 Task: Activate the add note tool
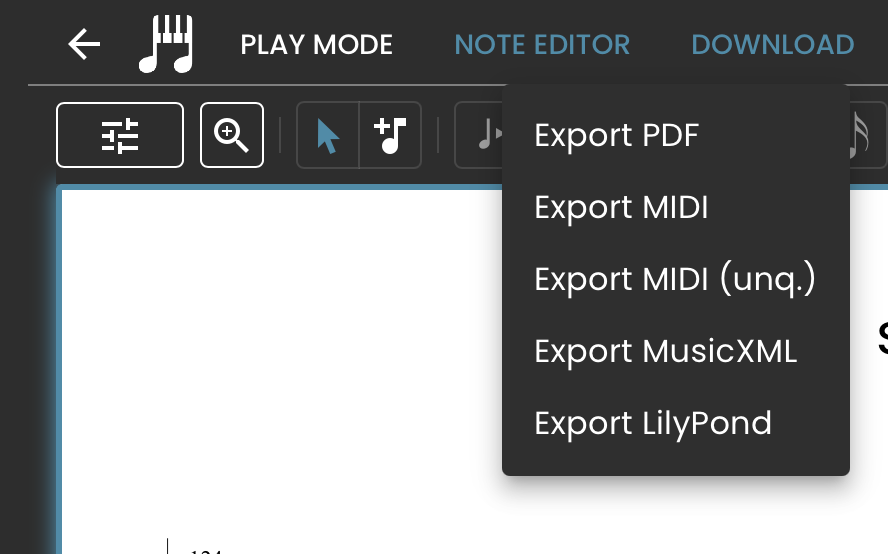(x=390, y=135)
